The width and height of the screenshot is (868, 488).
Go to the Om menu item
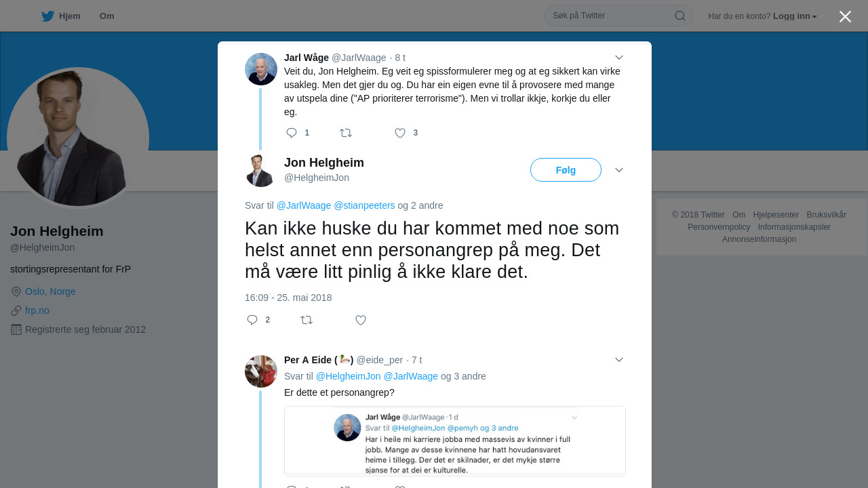click(106, 16)
